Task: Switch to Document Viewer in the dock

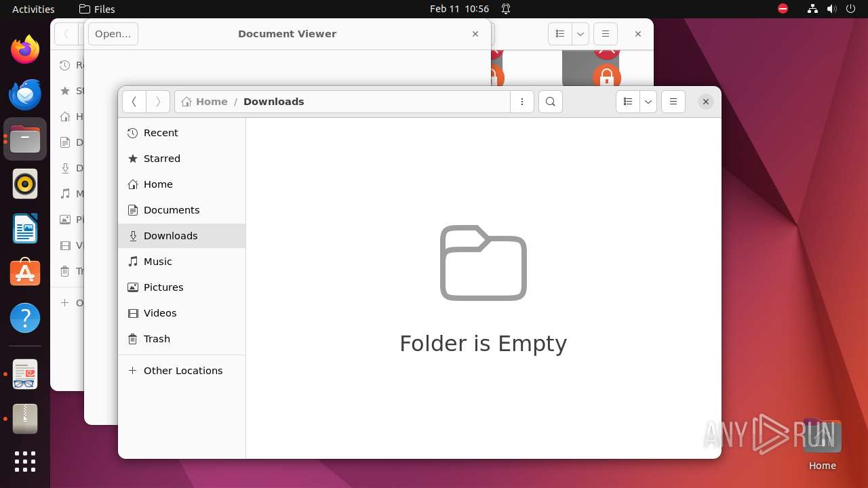Action: 25,374
